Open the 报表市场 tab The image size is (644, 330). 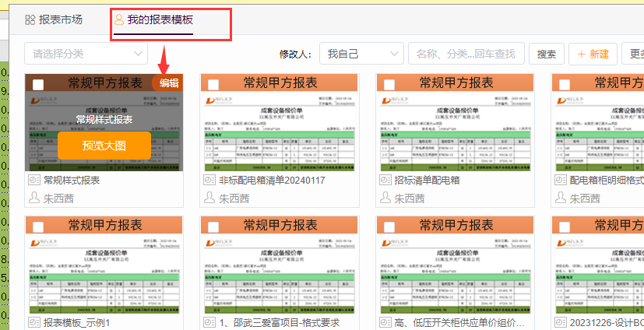(54, 19)
